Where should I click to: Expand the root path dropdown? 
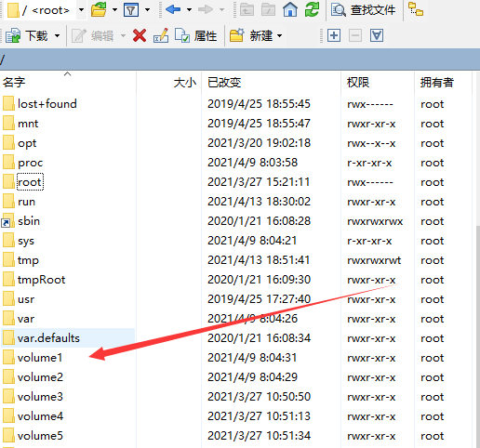click(x=81, y=10)
